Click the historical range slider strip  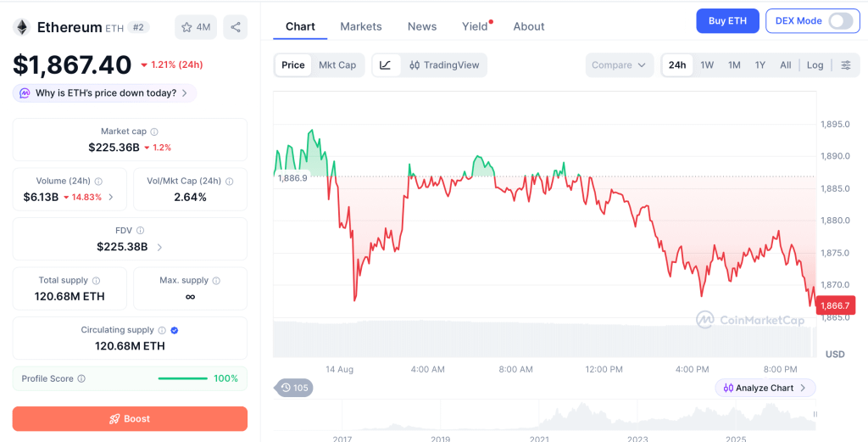(x=545, y=416)
